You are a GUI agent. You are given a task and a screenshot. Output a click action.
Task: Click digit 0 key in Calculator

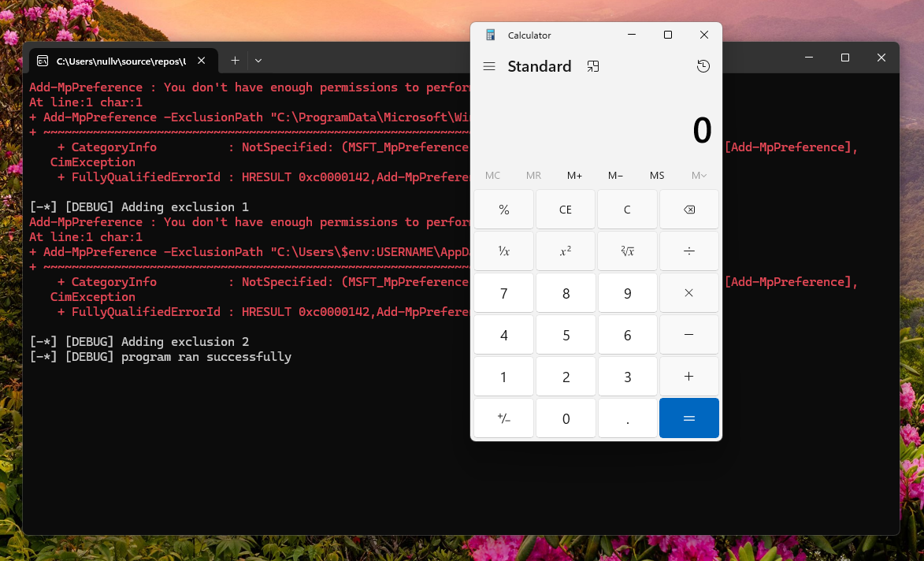click(565, 418)
